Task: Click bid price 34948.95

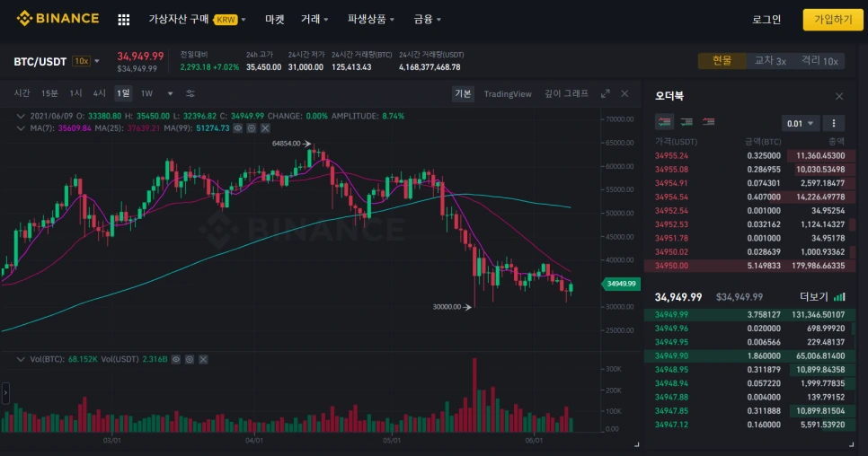Action: [671, 370]
